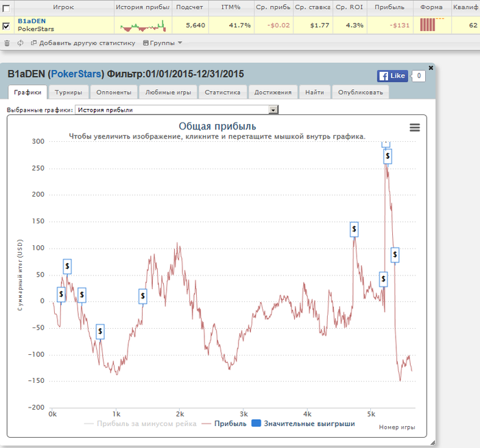Open the Группы dropdown

click(163, 43)
